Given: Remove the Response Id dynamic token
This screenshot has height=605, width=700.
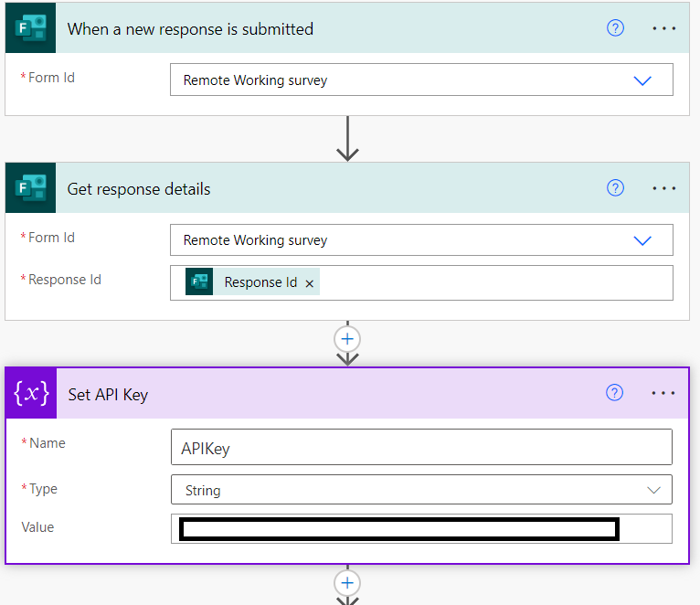Looking at the screenshot, I should pyautogui.click(x=310, y=283).
